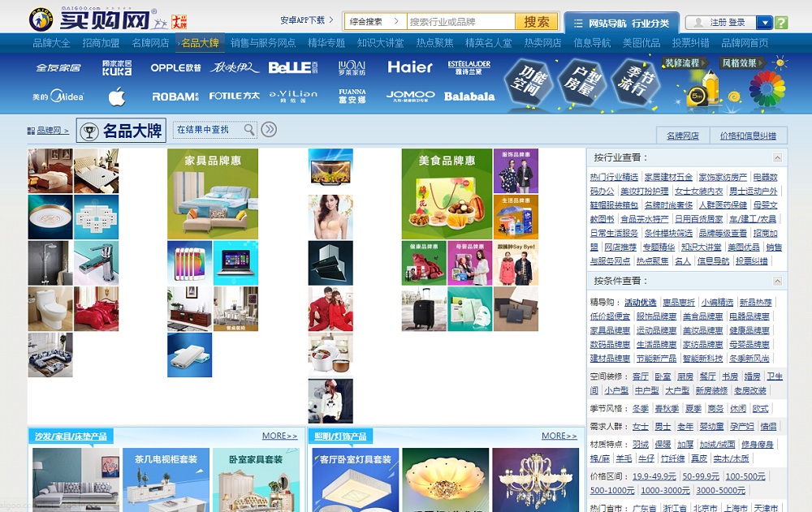Open the white toilet product thumbnail

pos(50,309)
